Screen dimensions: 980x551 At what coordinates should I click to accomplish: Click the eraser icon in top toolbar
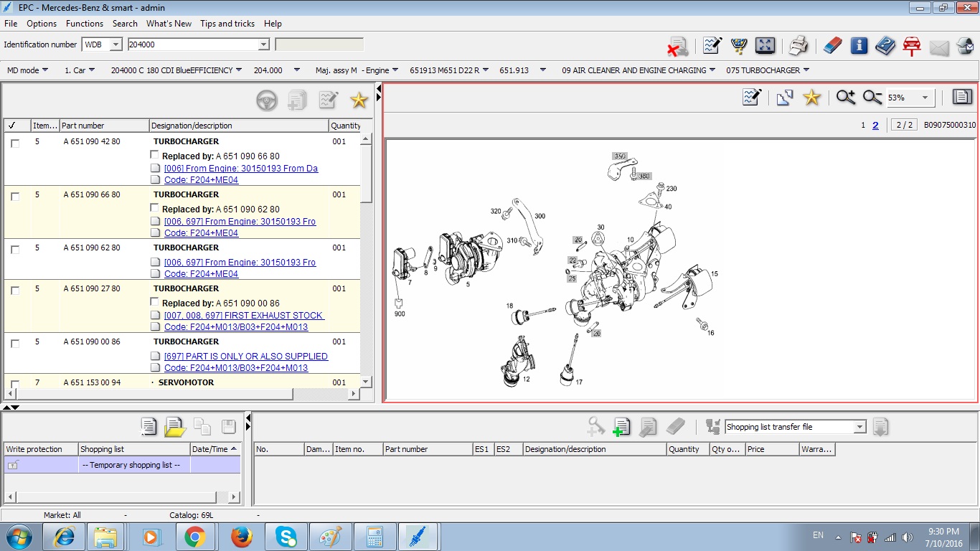coord(831,46)
